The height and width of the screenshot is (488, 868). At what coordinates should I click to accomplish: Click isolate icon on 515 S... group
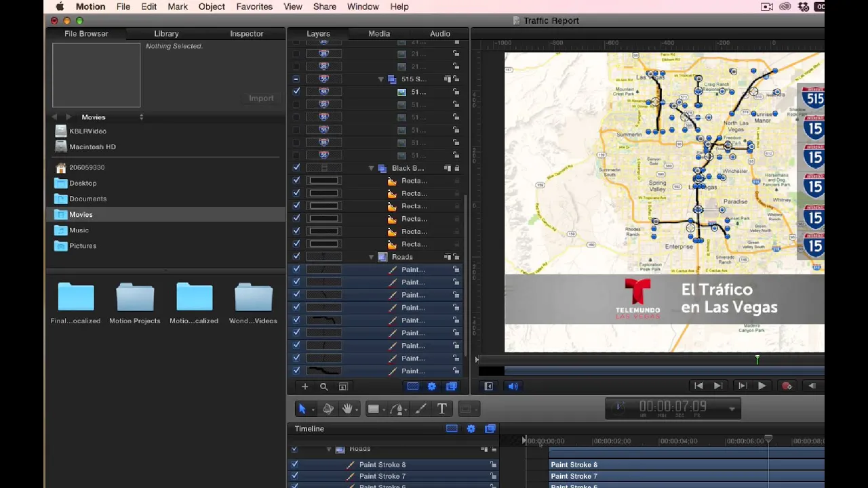tap(448, 79)
